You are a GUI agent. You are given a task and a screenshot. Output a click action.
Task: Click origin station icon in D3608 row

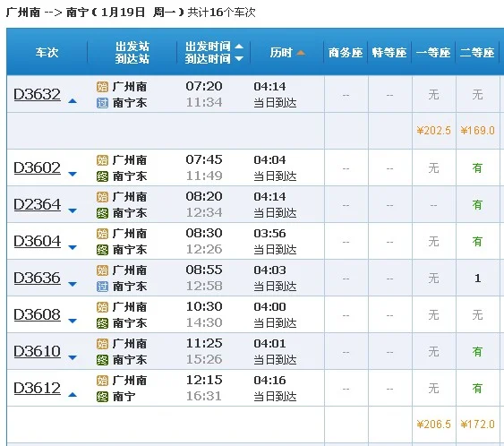pos(103,307)
